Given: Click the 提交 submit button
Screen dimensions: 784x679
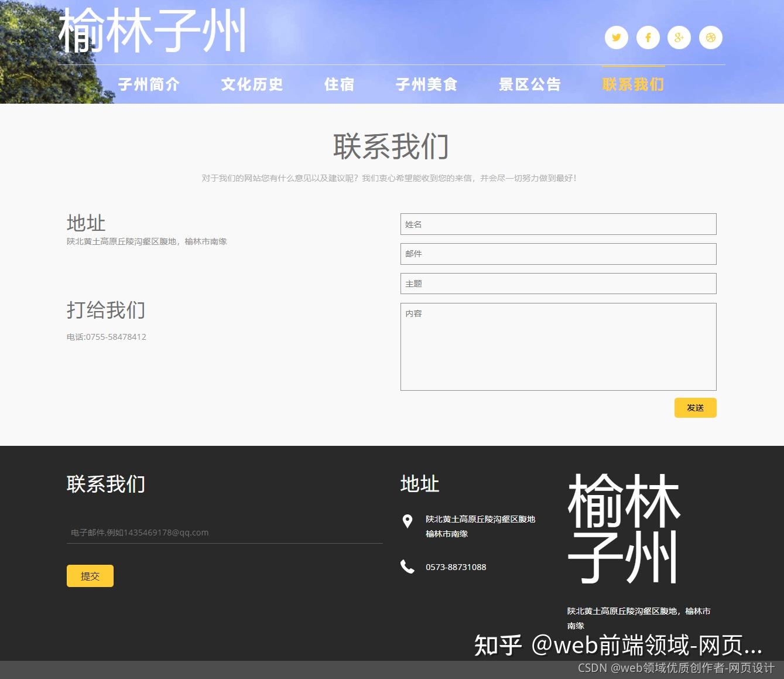Looking at the screenshot, I should [90, 576].
